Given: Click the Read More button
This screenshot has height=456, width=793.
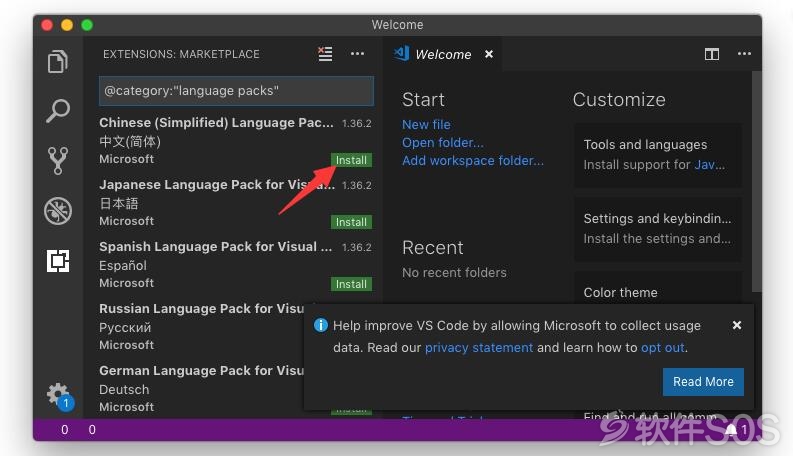Looking at the screenshot, I should click(703, 382).
